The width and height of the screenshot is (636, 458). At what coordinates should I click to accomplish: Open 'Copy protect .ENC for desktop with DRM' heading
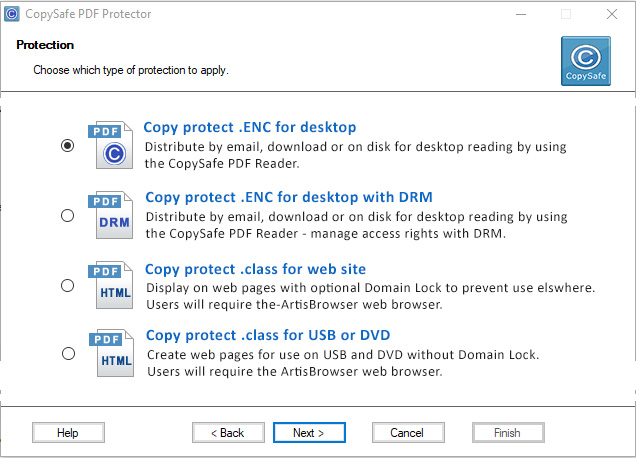[x=289, y=198]
